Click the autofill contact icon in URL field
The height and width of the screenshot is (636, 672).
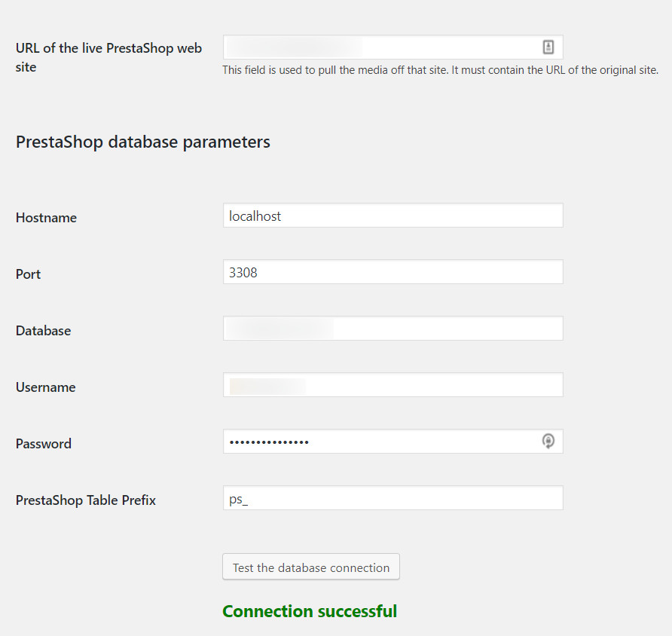548,47
